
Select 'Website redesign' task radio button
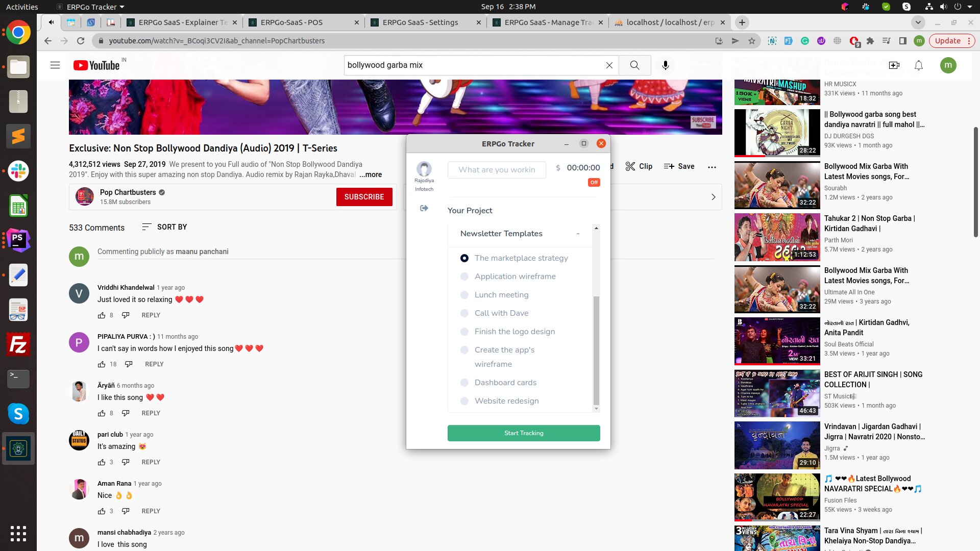[x=464, y=401]
